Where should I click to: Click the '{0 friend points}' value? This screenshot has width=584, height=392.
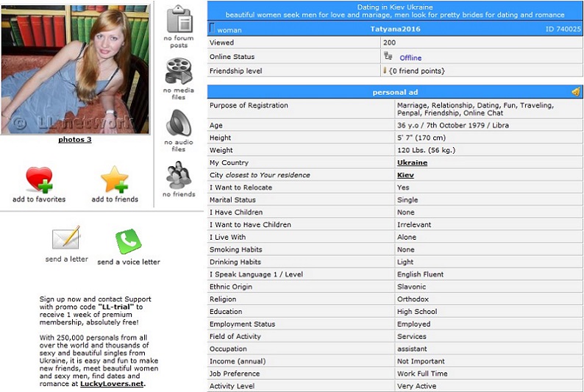click(x=417, y=71)
